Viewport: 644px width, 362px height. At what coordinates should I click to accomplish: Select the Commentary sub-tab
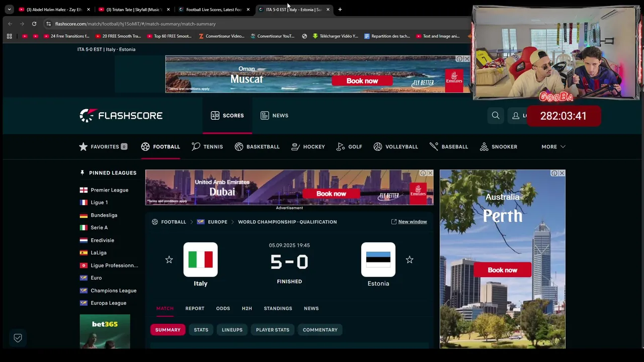click(x=320, y=330)
